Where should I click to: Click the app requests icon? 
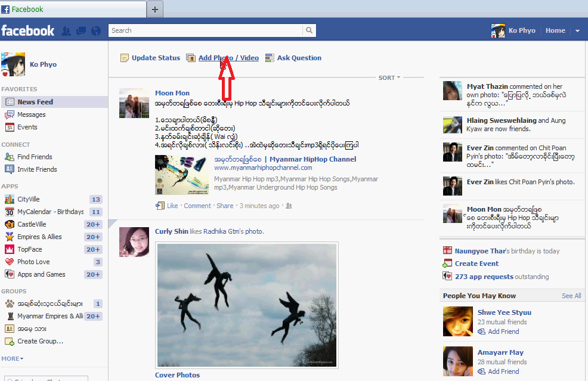pyautogui.click(x=447, y=277)
